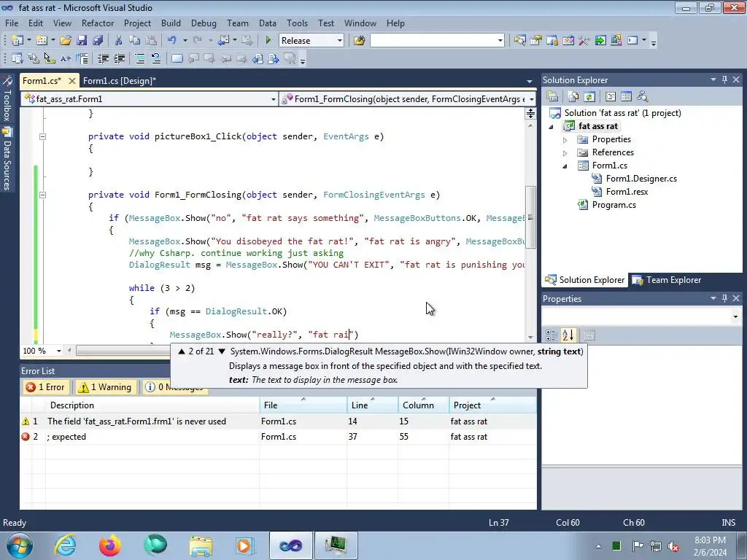Open the Data Sources side tab
Screen dimensions: 747x560
click(x=7, y=159)
